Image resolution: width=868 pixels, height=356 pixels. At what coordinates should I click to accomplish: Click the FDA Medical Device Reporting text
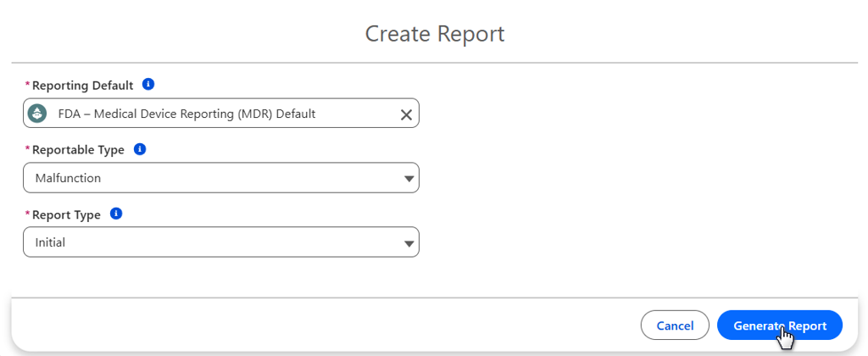pos(186,114)
